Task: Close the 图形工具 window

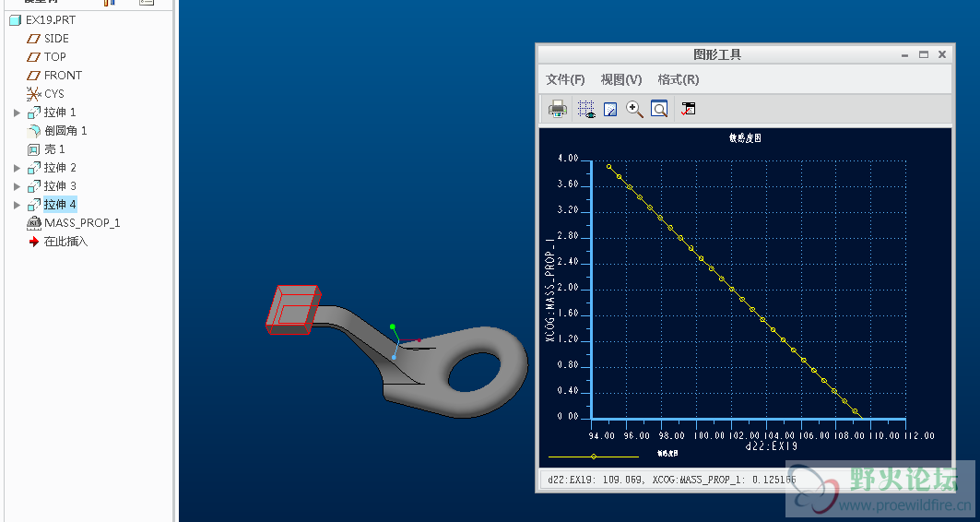Action: tap(942, 54)
